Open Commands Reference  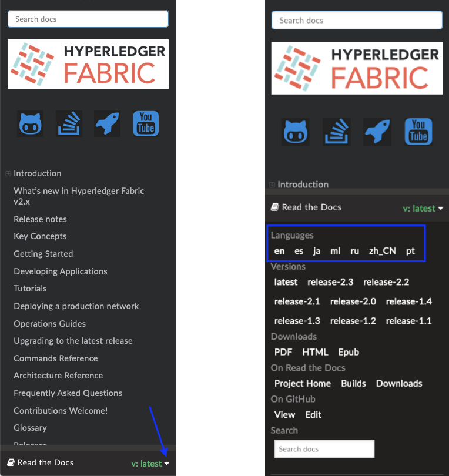56,358
